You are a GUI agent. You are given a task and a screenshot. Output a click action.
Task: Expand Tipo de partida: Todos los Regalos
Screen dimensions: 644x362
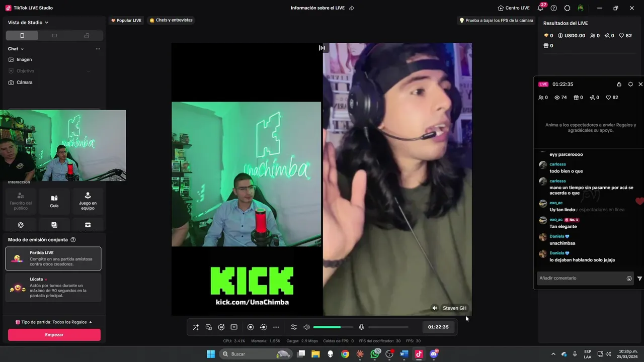coord(54,322)
